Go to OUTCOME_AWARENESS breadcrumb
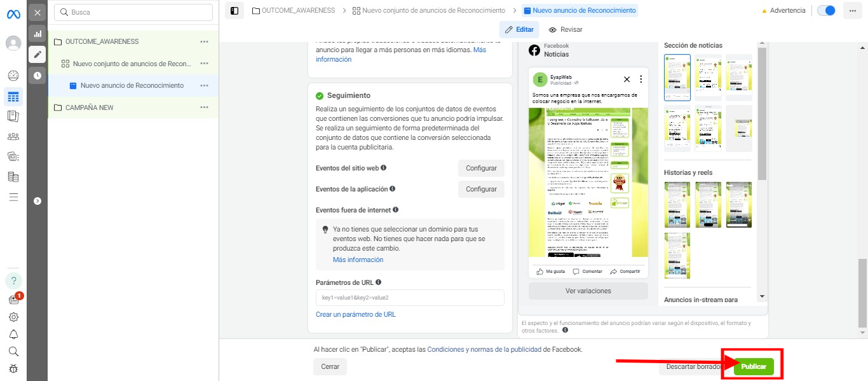Viewport: 868px width, 381px height. tap(294, 10)
